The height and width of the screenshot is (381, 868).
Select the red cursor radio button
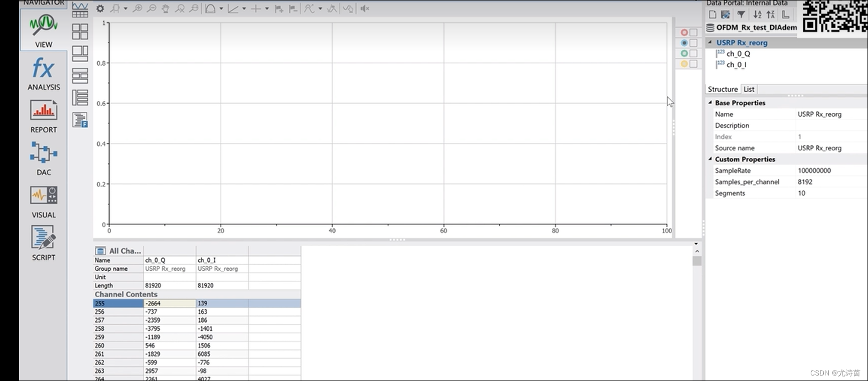tap(684, 33)
